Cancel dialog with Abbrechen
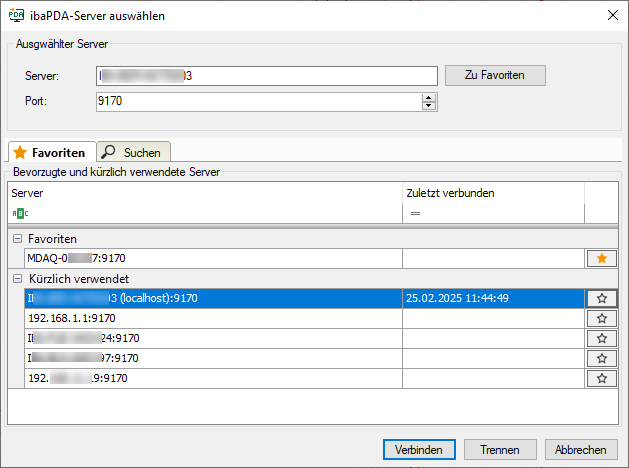629x468 pixels. tap(581, 450)
